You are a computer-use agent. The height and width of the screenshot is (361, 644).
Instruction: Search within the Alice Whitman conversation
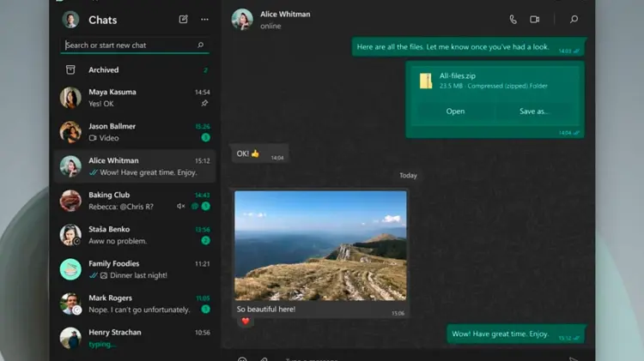574,19
